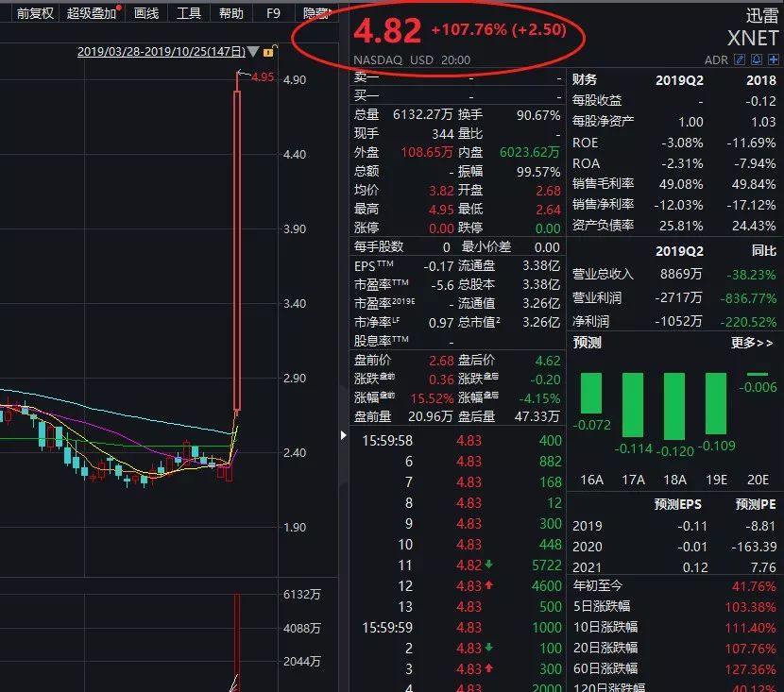Click the pencil edit icon beside ADR

click(741, 59)
